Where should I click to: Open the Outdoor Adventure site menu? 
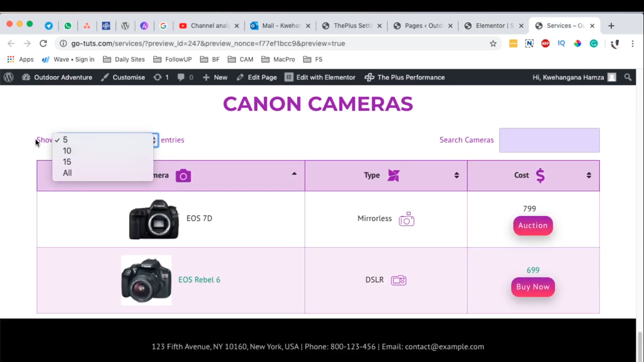[57, 77]
